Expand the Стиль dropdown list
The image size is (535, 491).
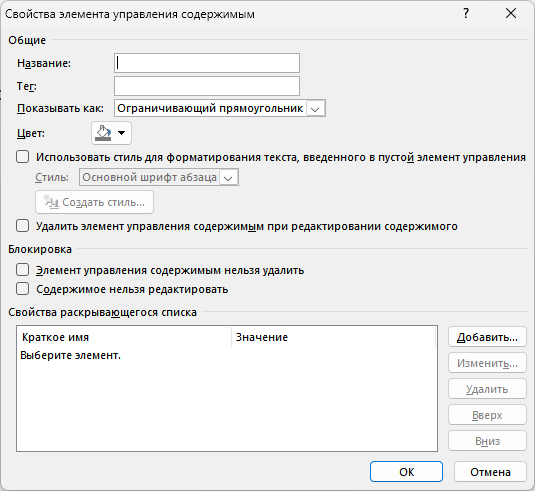pyautogui.click(x=228, y=177)
